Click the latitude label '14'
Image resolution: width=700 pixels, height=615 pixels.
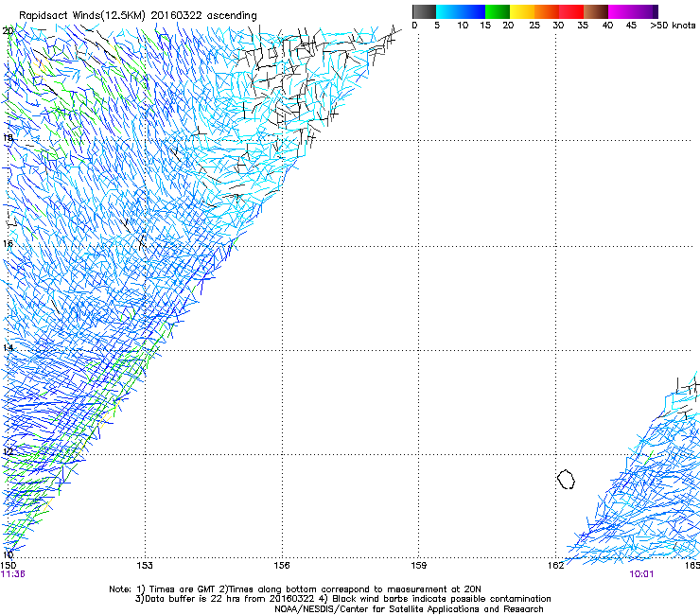pyautogui.click(x=8, y=348)
